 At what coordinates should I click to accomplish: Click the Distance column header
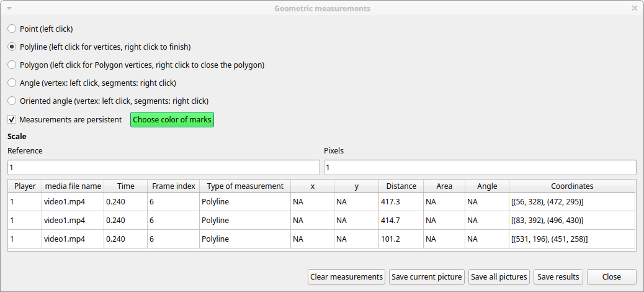pos(401,186)
